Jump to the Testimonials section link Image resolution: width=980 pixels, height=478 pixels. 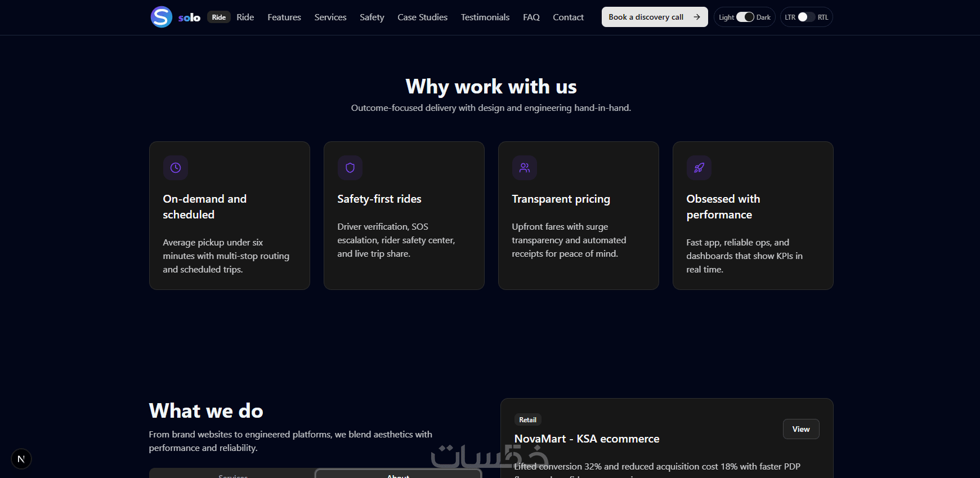(x=485, y=17)
